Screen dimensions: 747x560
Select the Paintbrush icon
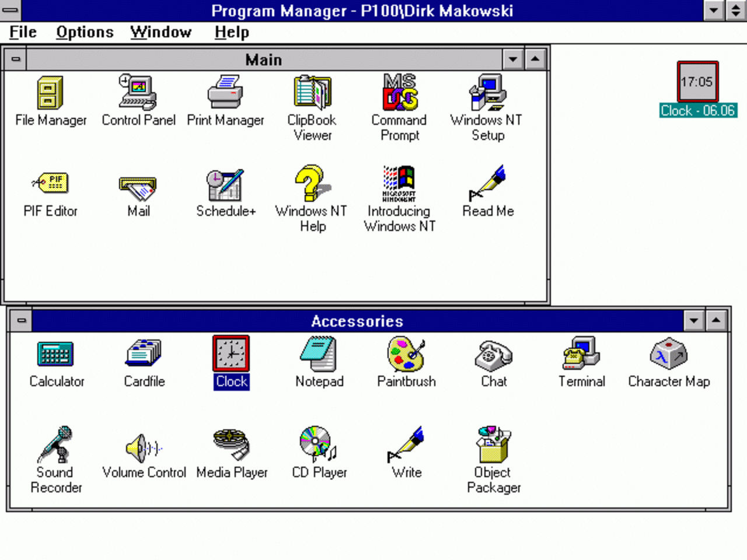tap(406, 353)
